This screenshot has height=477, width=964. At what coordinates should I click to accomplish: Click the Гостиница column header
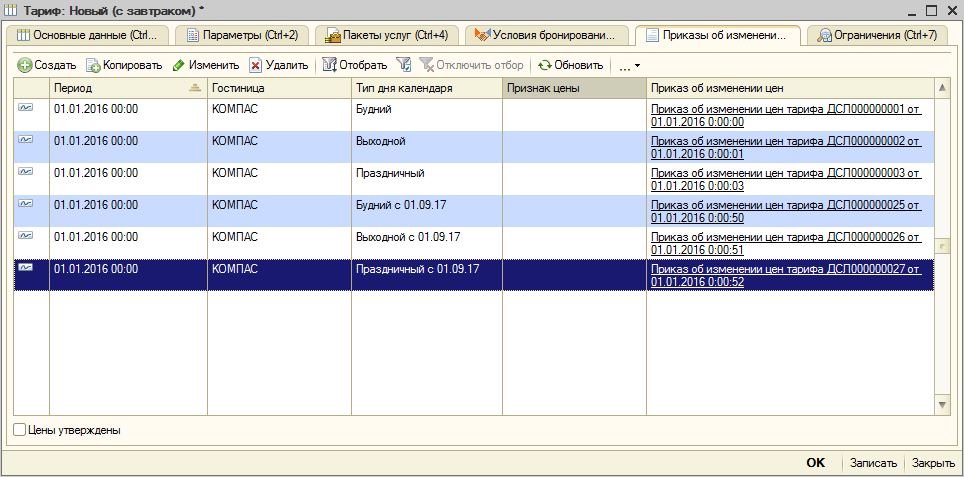[279, 88]
